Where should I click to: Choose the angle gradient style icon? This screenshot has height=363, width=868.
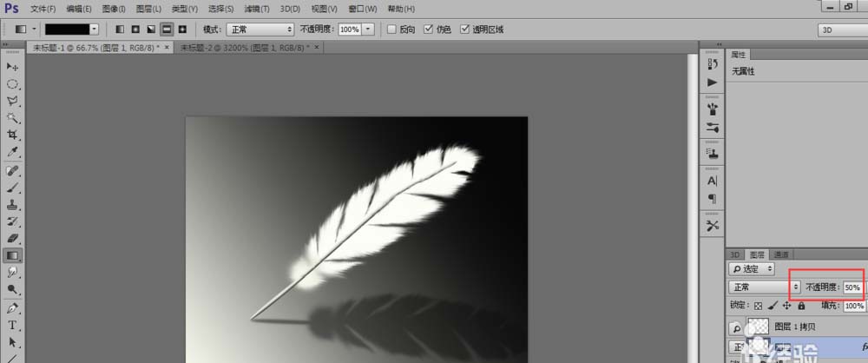(x=150, y=30)
